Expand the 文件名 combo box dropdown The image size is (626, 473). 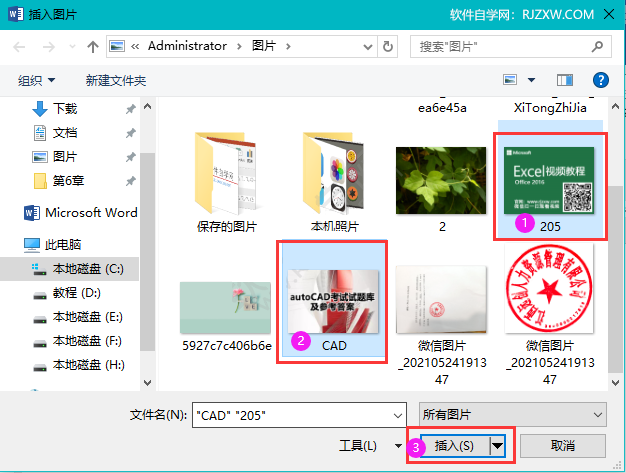coord(398,415)
